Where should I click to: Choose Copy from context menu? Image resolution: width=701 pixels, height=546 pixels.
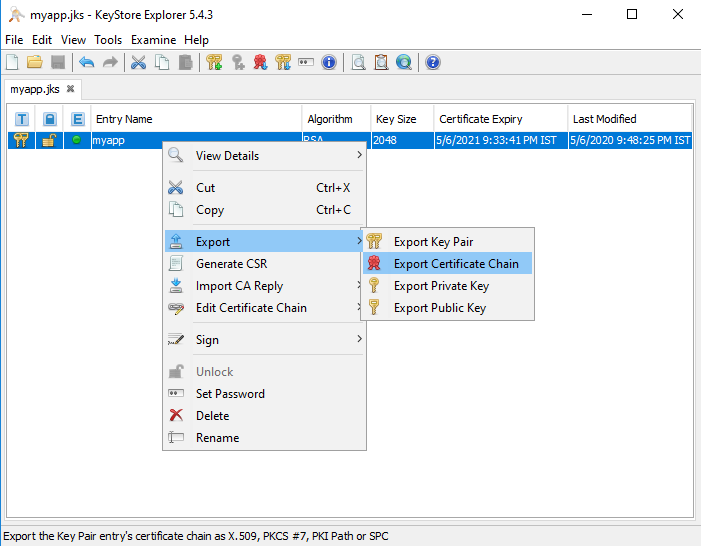265,210
